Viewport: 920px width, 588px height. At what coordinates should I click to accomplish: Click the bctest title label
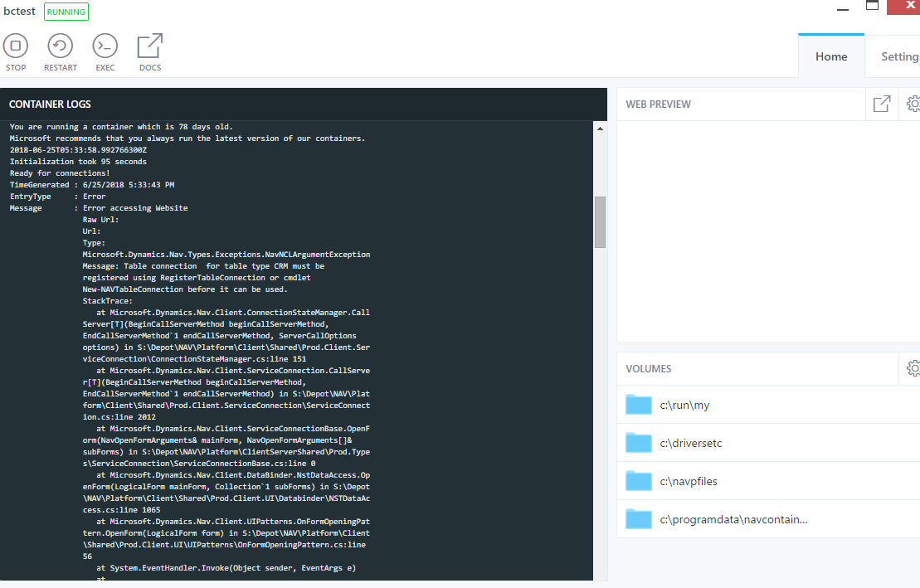(19, 11)
